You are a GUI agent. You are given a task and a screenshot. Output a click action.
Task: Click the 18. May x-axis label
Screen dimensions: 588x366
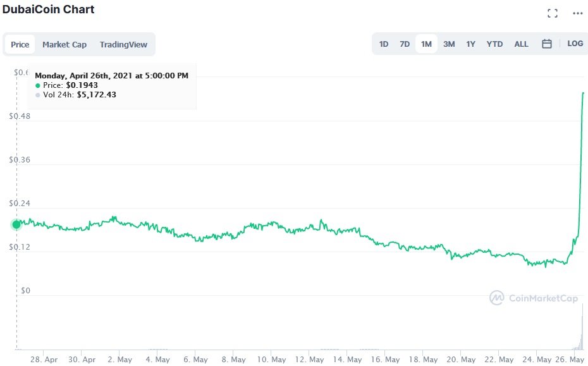click(423, 359)
